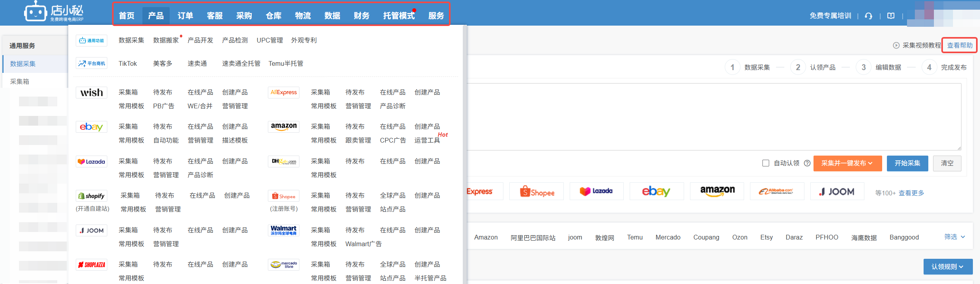The height and width of the screenshot is (284, 980).
Task: Click the play icon beside 采集视频教程
Action: click(896, 45)
